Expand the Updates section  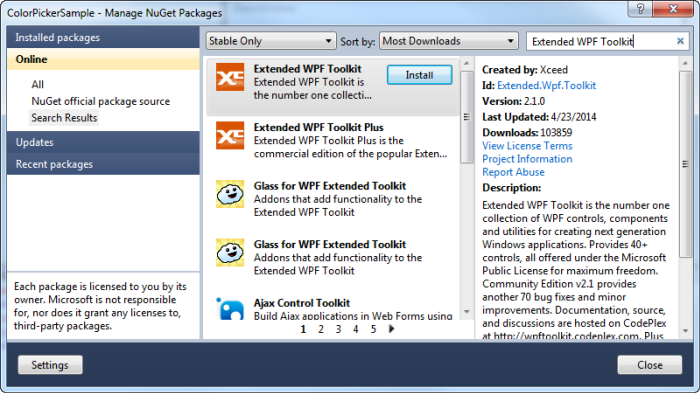(x=103, y=142)
